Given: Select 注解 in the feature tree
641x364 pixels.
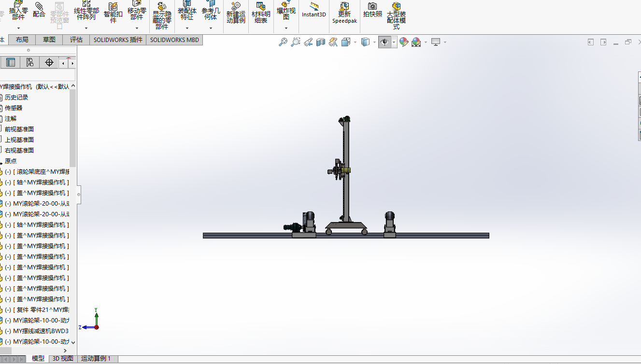Looking at the screenshot, I should click(11, 119).
